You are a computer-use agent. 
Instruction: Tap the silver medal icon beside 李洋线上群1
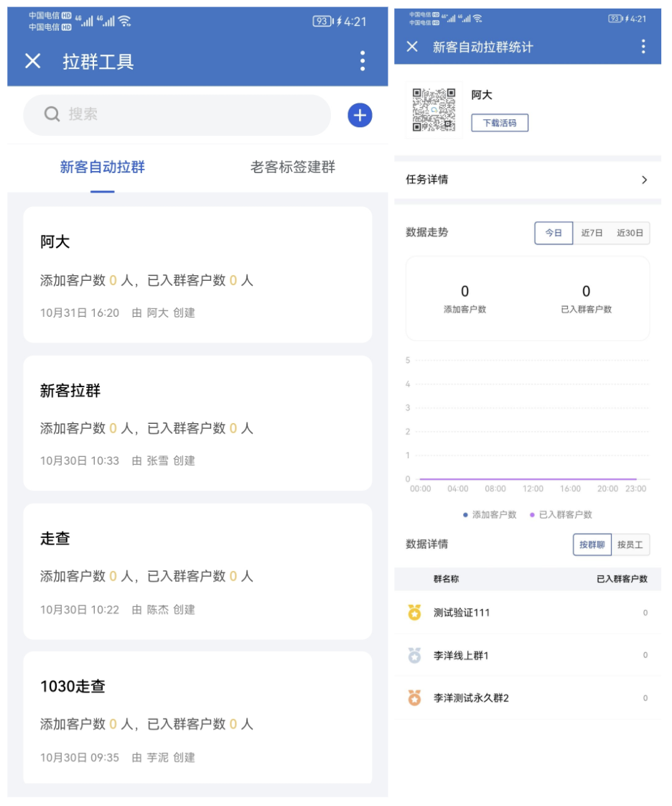click(414, 655)
